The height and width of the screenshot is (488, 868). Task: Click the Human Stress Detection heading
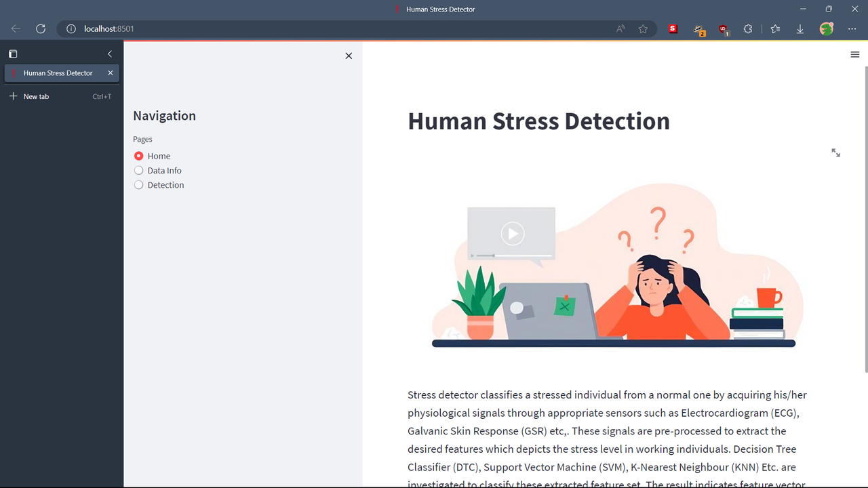[538, 121]
